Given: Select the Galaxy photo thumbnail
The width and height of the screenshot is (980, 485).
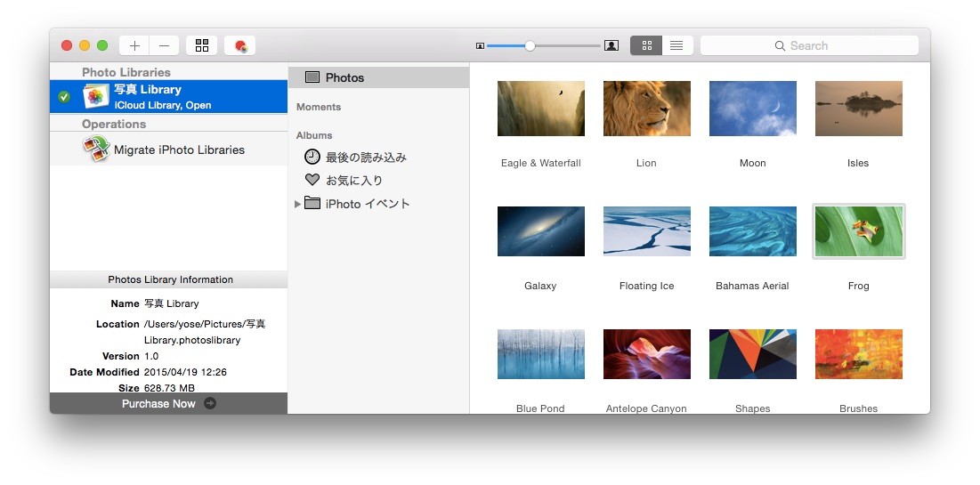Looking at the screenshot, I should (540, 231).
